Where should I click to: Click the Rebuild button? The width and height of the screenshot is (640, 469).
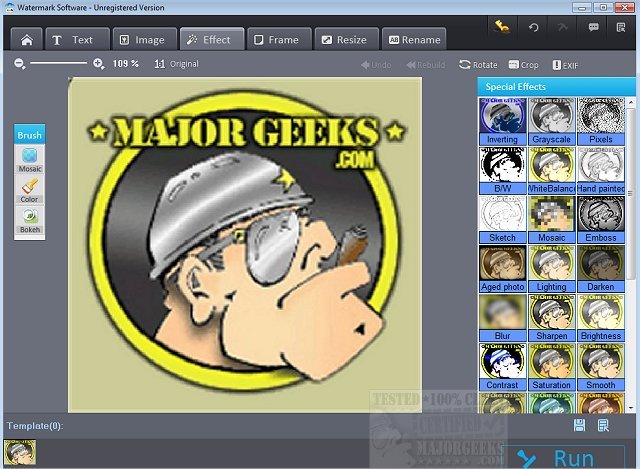tap(425, 65)
